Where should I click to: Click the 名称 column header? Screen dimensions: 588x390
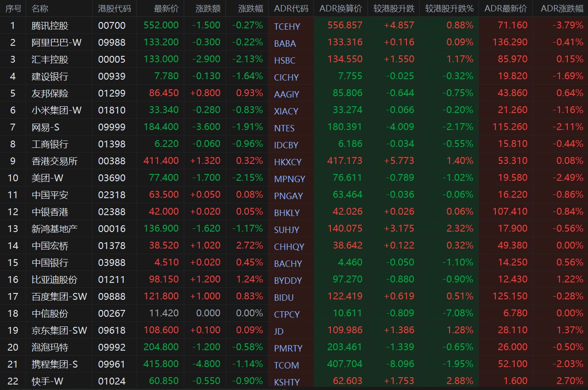[40, 9]
